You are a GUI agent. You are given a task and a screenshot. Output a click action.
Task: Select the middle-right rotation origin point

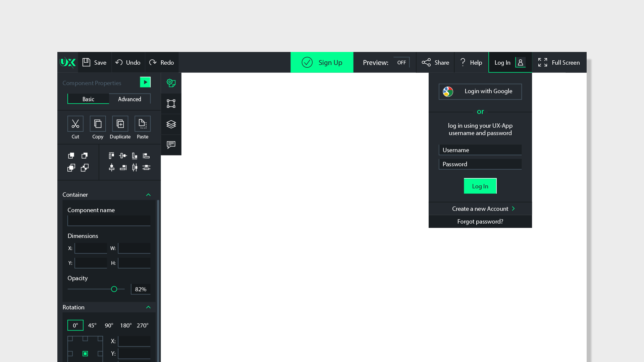click(x=100, y=354)
